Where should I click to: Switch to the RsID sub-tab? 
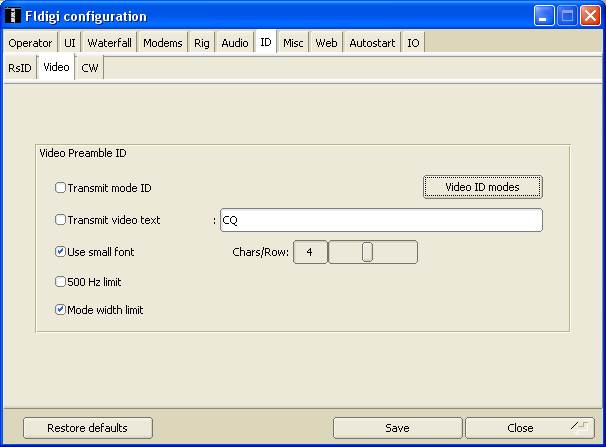pyautogui.click(x=19, y=67)
